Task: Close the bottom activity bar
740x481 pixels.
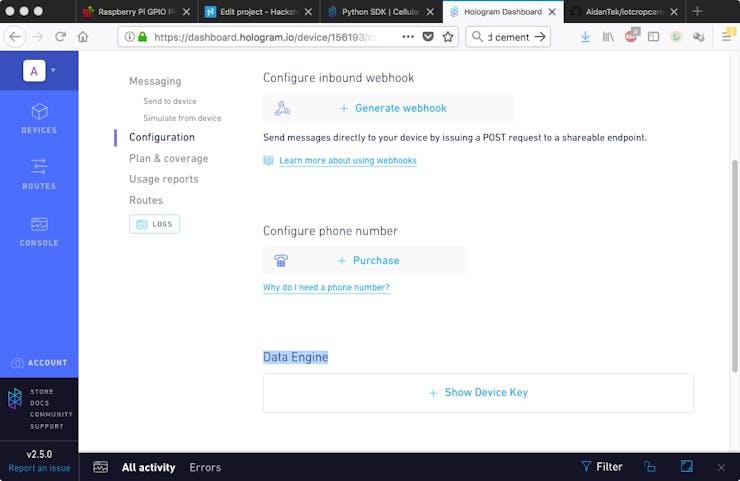Action: coord(721,467)
